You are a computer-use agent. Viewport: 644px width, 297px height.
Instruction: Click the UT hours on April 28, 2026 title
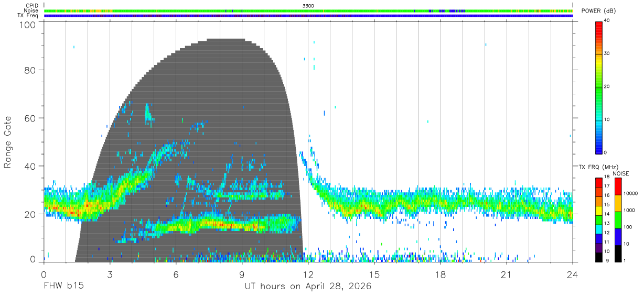tap(308, 287)
